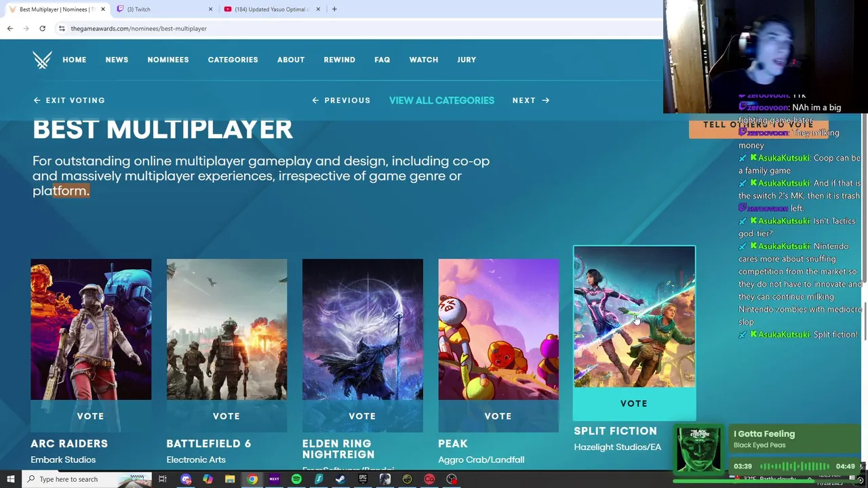Screen dimensions: 868x488
Task: Vote for Elden Ring Nightreign
Action: (x=362, y=416)
